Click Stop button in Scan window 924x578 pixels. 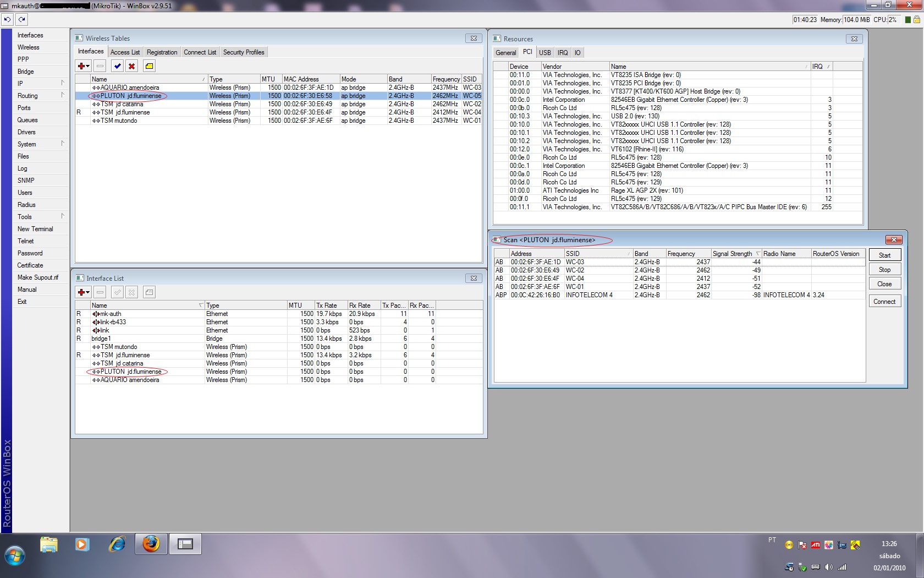[x=884, y=270]
